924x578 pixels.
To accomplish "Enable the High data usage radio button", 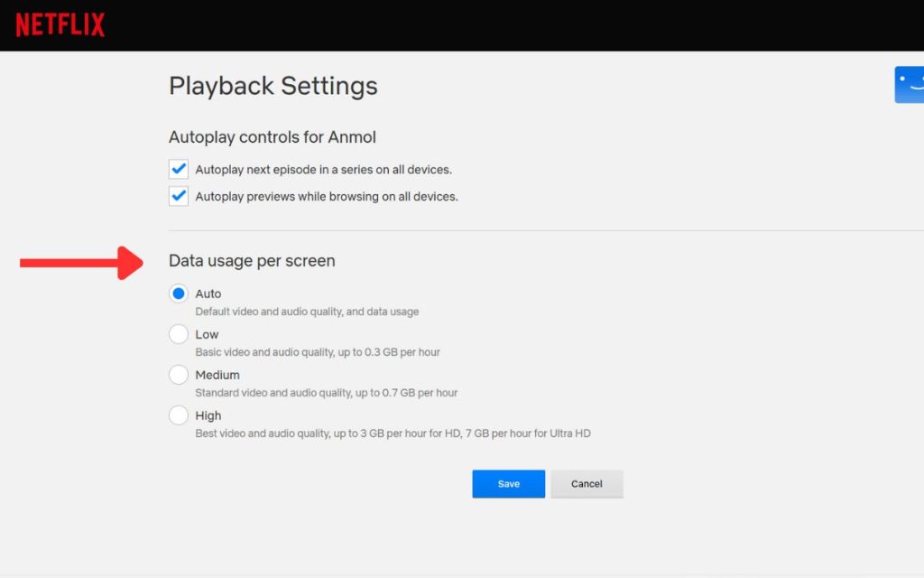I will pos(179,415).
